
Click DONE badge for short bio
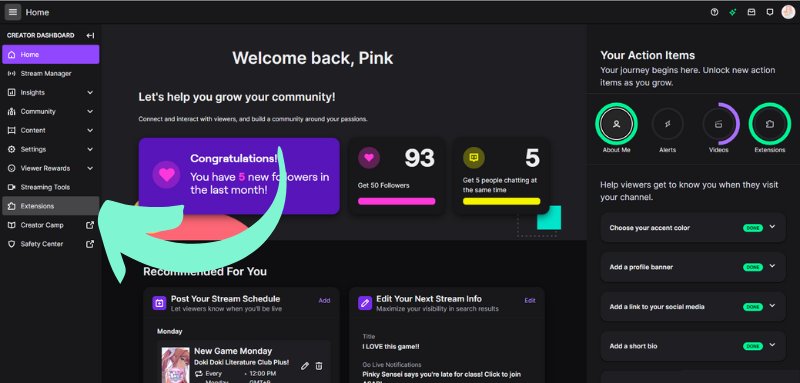pos(753,346)
